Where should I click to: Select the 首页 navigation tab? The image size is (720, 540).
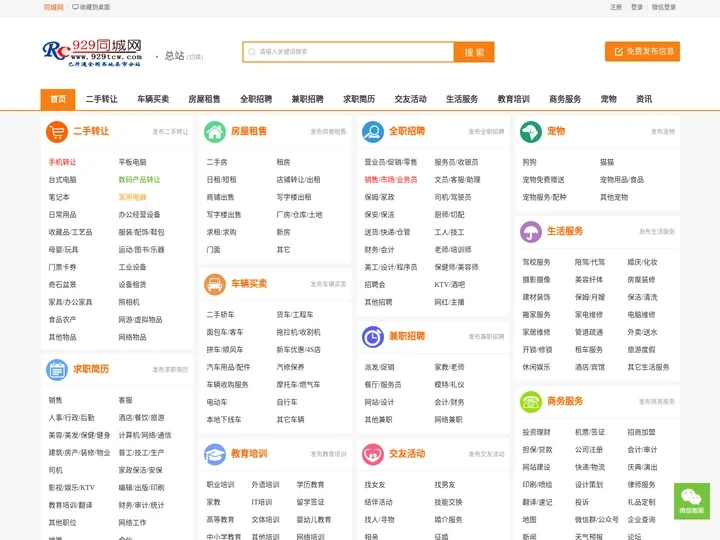tap(58, 99)
